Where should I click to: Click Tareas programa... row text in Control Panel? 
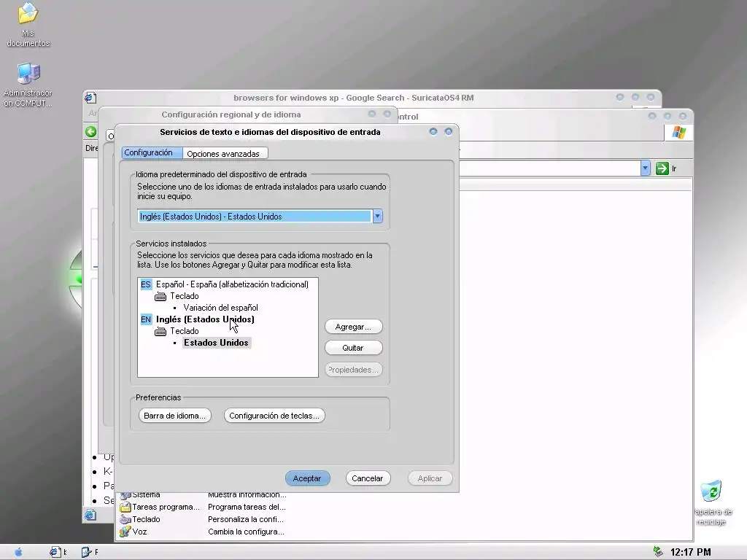(166, 507)
